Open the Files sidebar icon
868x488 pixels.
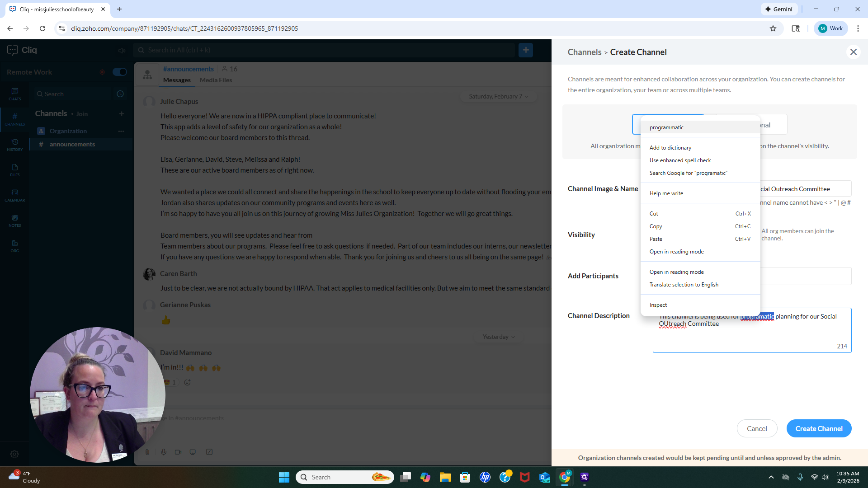(x=14, y=170)
